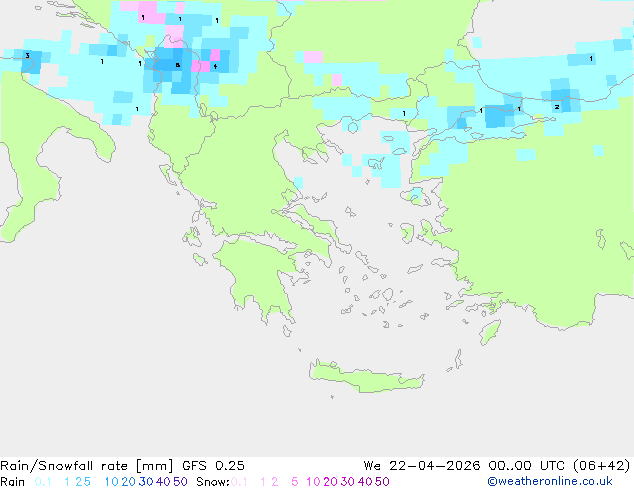Image resolution: width=634 pixels, height=490 pixels.
Task: Select rain legend value 30
Action: click(x=146, y=482)
